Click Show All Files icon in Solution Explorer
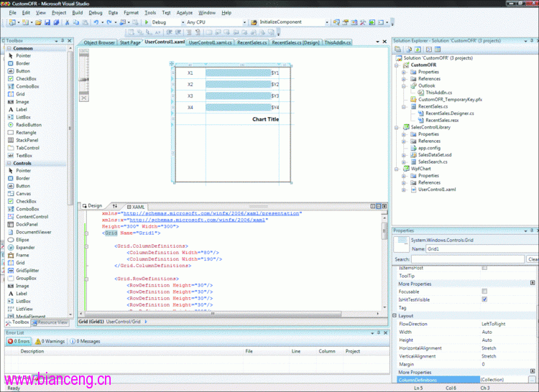The width and height of the screenshot is (539, 392). [x=409, y=50]
